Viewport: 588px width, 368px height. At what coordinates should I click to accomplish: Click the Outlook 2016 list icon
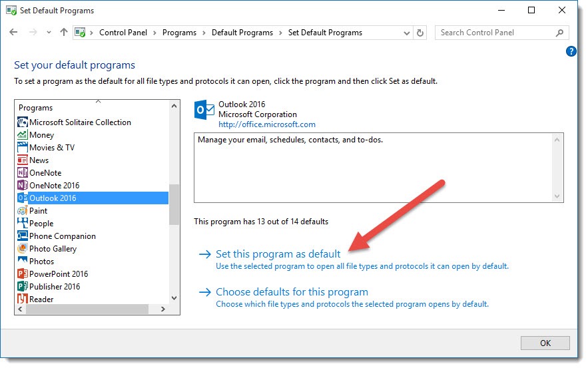coord(23,198)
